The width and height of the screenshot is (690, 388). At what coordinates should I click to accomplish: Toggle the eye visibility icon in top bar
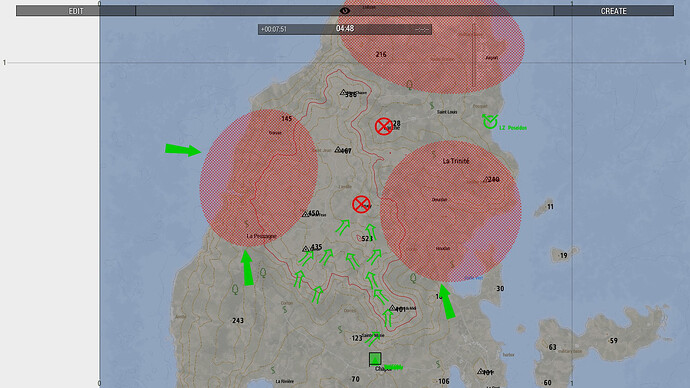point(345,11)
